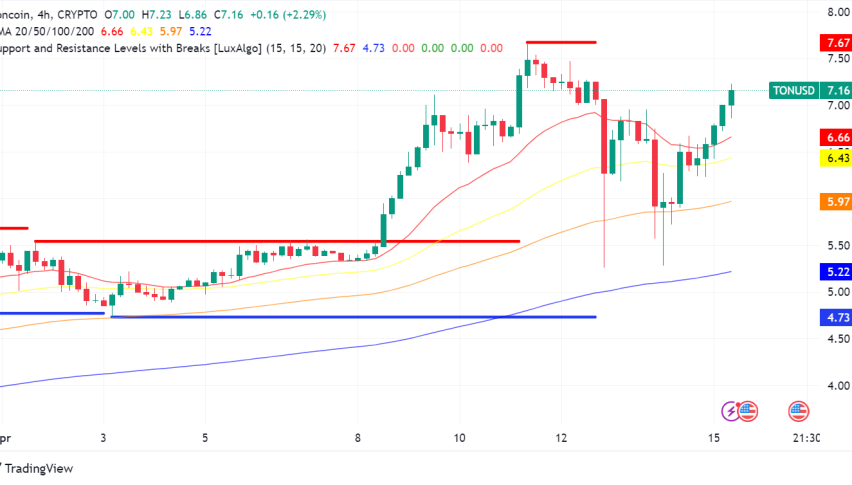Click the 8.00 price axis label
This screenshot has width=852, height=485.
[838, 12]
